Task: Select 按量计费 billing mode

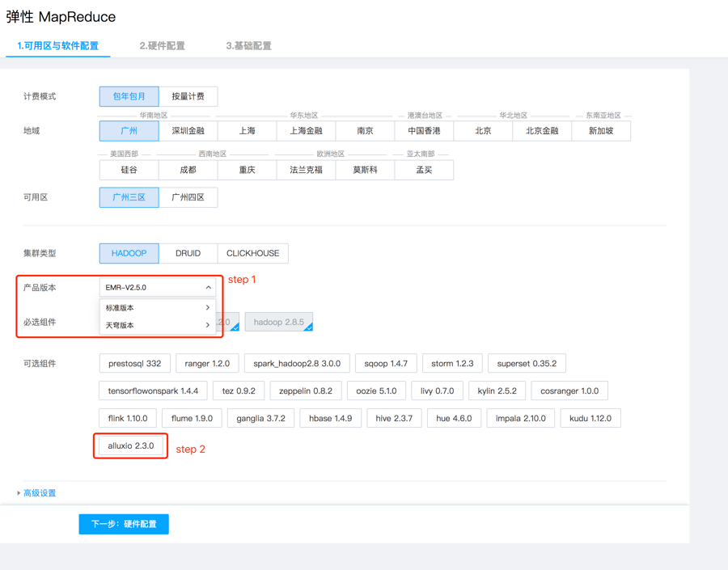Action: [188, 96]
